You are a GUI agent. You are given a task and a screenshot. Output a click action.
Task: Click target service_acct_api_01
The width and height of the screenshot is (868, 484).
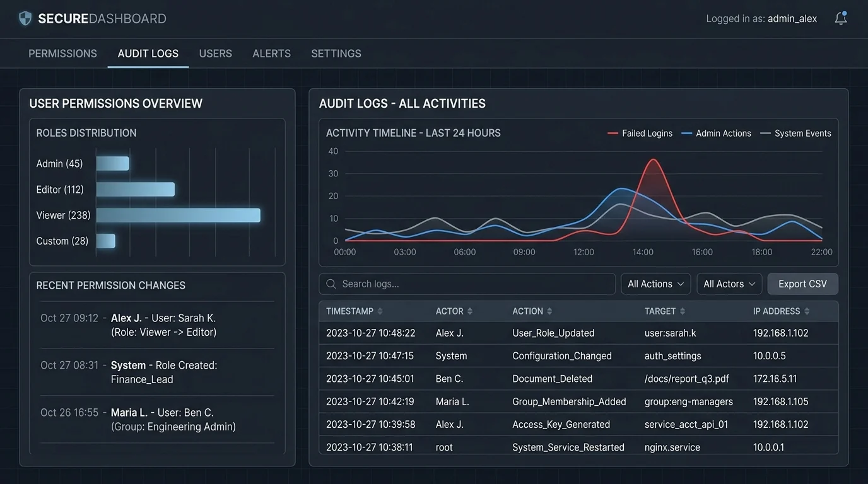[x=686, y=425]
